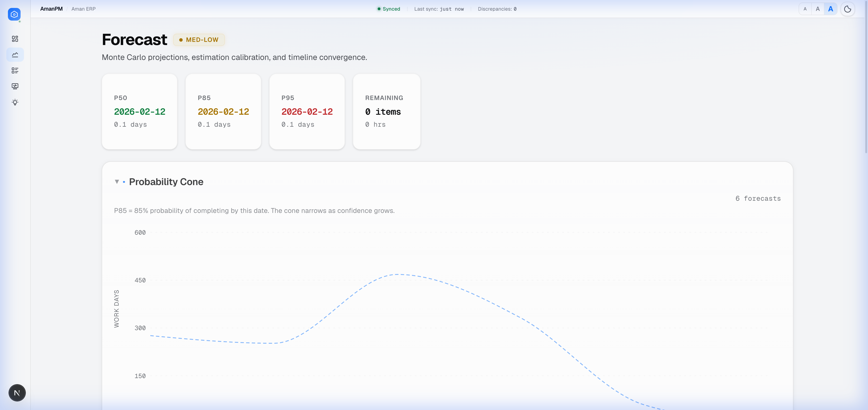Select the large font size A
This screenshot has width=868, height=410.
(830, 9)
